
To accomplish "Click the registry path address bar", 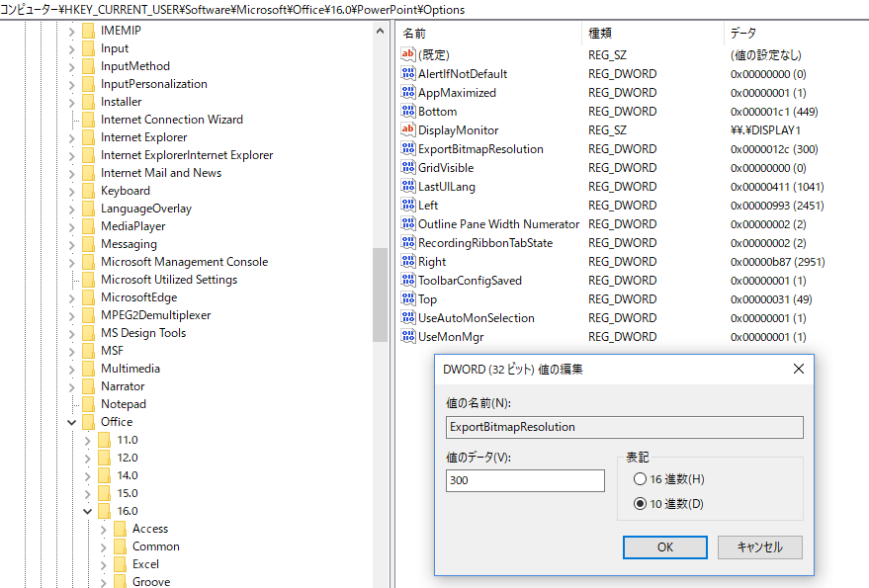I will (x=435, y=10).
